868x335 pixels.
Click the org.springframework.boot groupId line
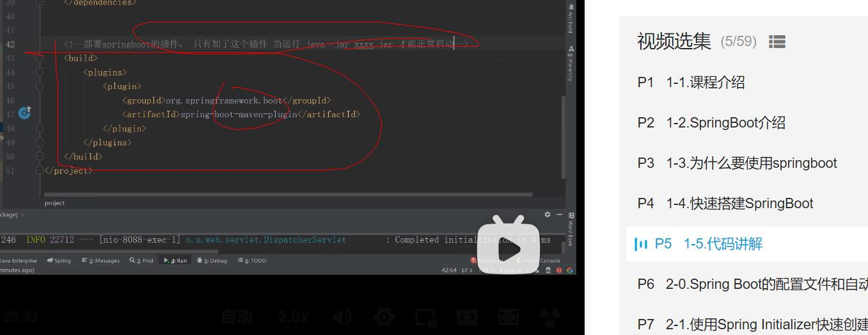pos(226,101)
